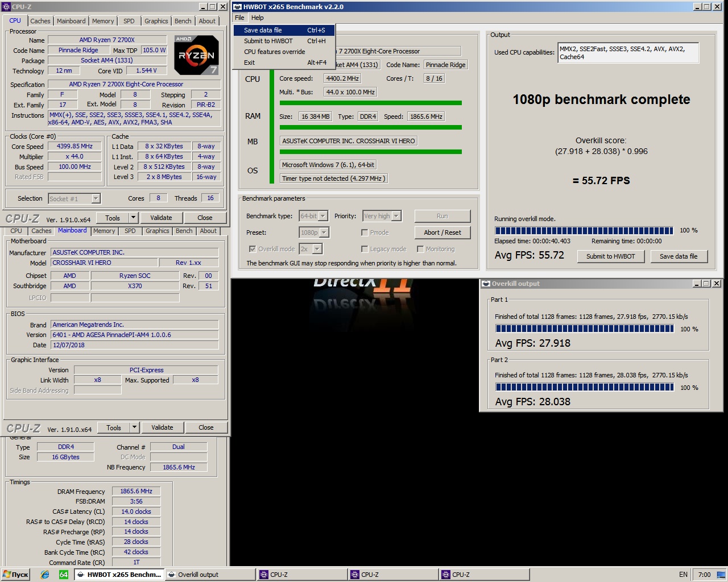Click the green 64 taskbar icon
Viewport: 728px width, 582px height.
(64, 575)
